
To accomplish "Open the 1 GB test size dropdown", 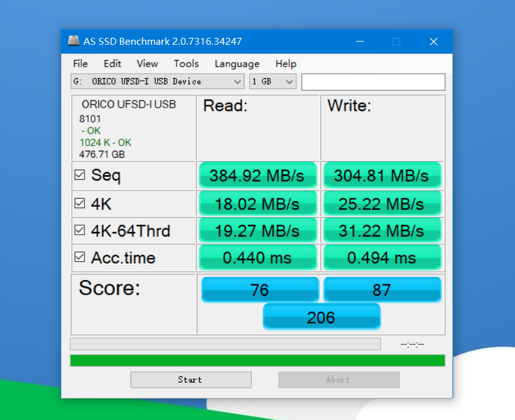I will pos(273,81).
